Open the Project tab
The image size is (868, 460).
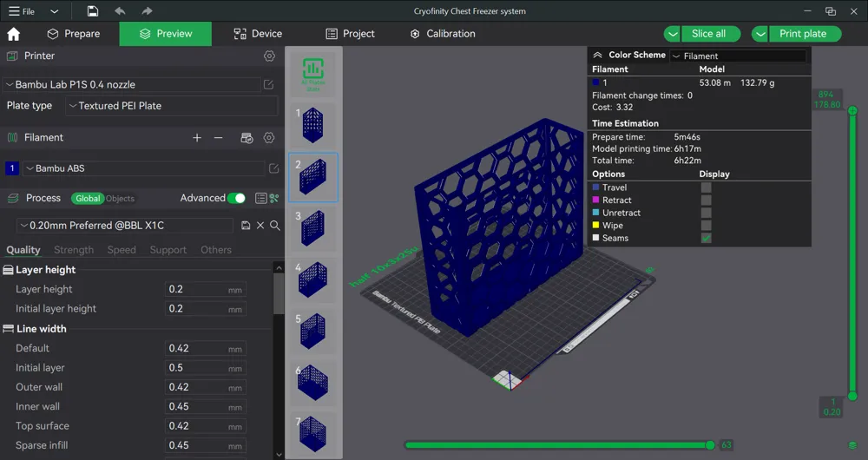[351, 34]
